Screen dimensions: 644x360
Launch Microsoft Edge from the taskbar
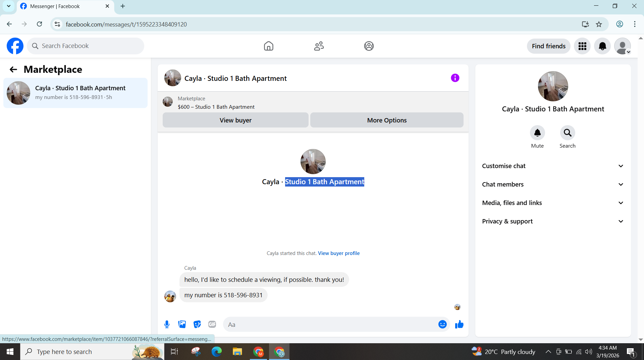point(217,352)
